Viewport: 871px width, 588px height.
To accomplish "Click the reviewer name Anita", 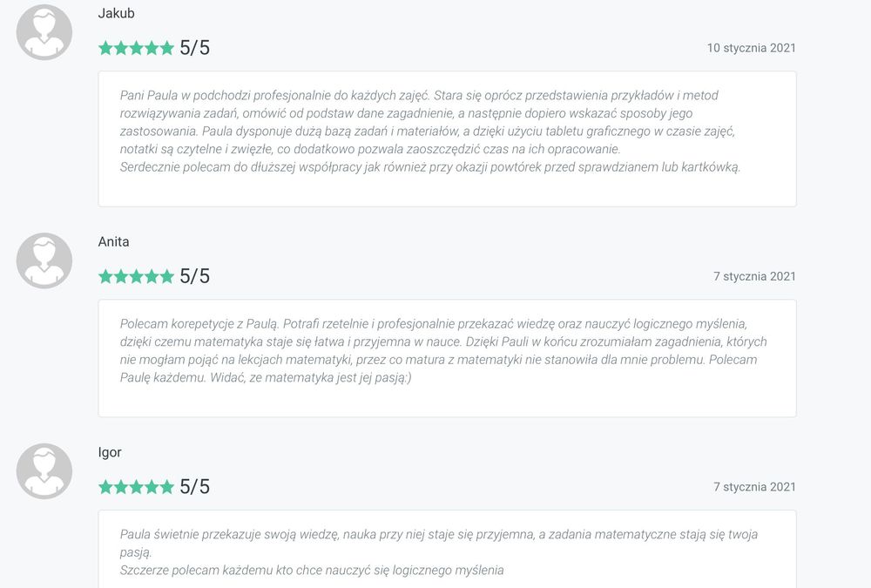I will [x=113, y=241].
